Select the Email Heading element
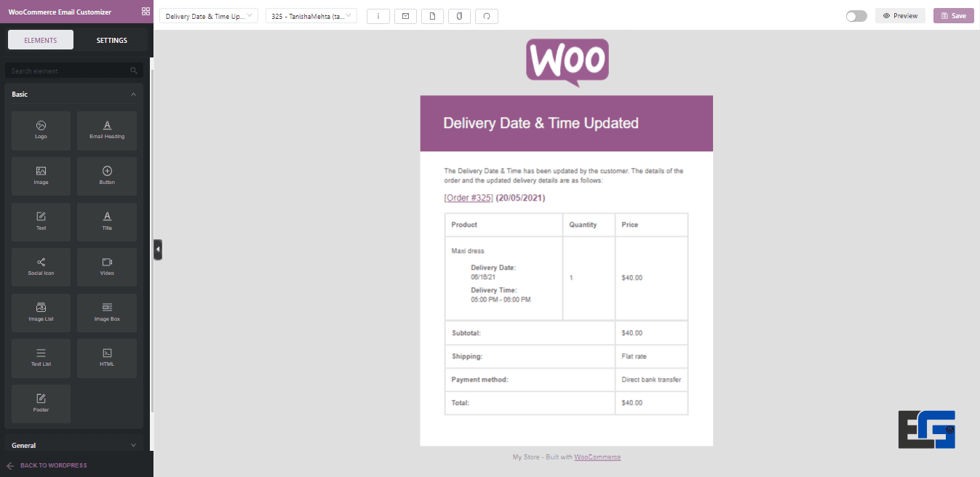Screen dimensions: 980x477 [x=107, y=131]
